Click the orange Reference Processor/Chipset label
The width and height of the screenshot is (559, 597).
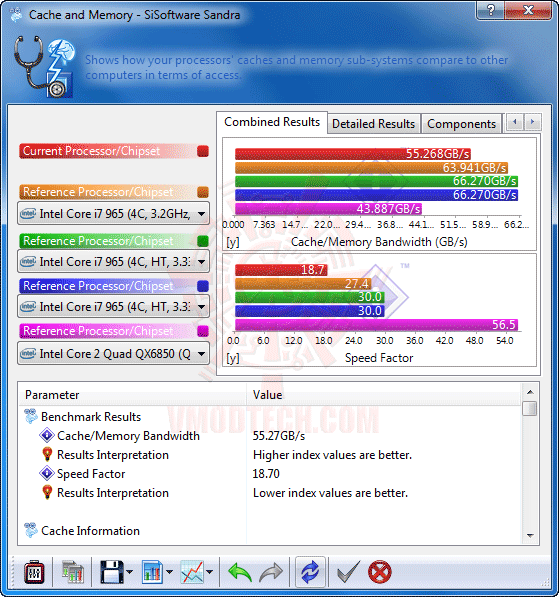click(x=98, y=192)
